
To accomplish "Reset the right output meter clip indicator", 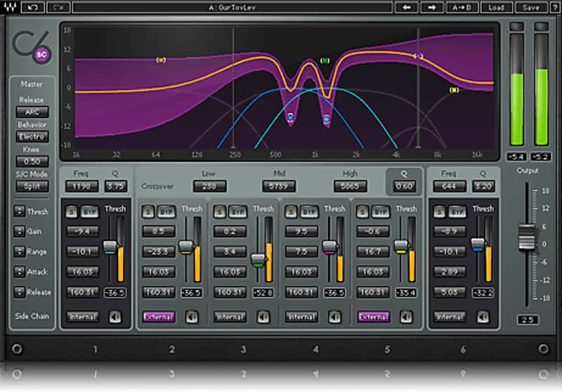I will click(541, 27).
